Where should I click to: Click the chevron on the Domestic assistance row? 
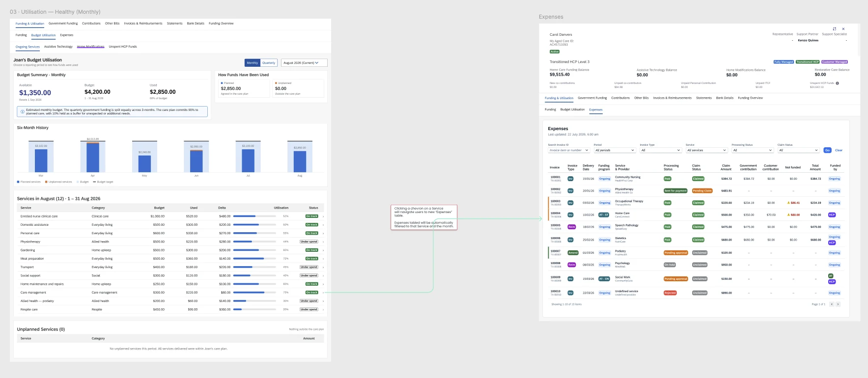(323, 225)
